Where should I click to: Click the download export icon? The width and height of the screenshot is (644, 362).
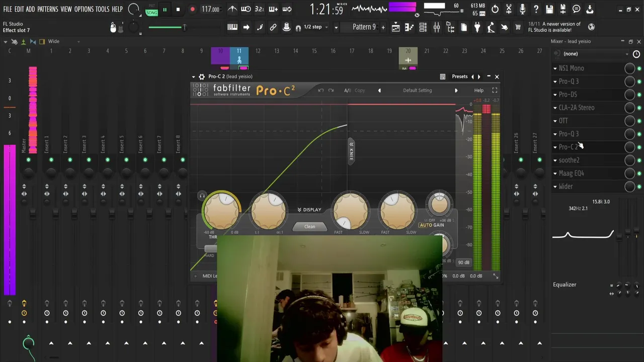[x=590, y=10]
